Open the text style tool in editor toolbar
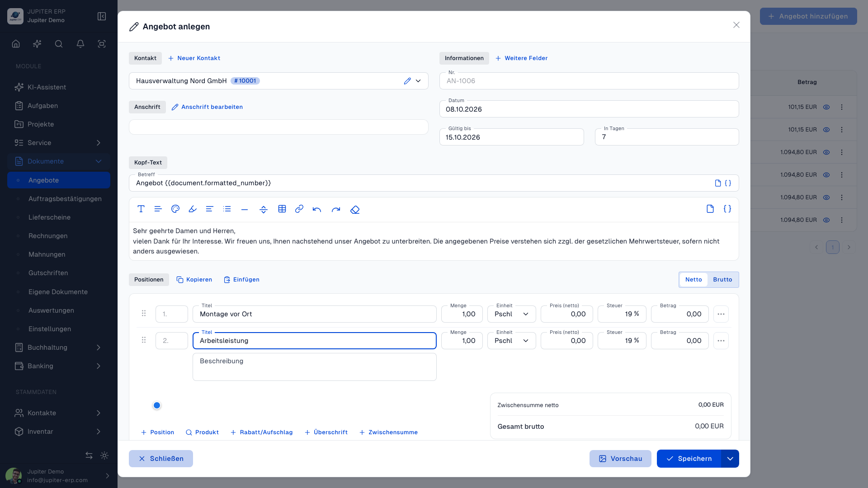 (x=141, y=209)
